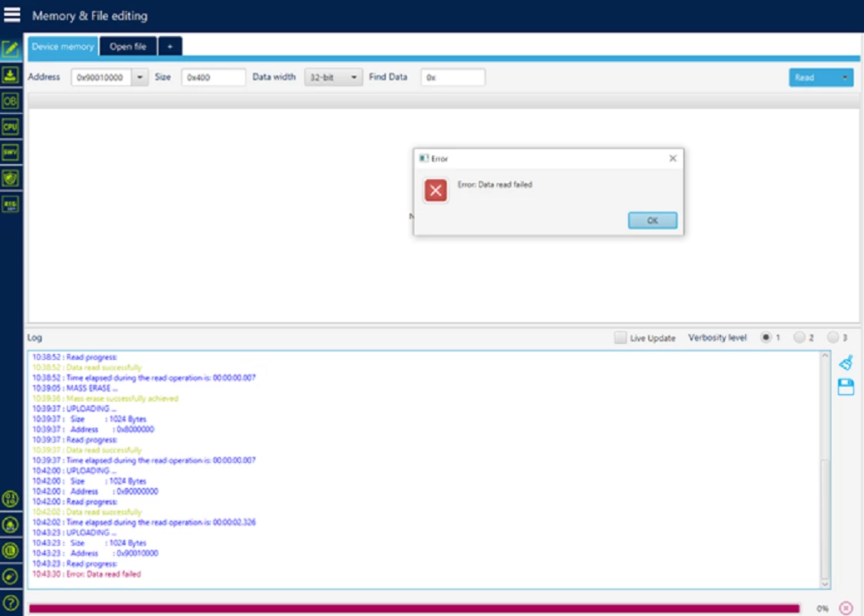Enable the Live Update checkbox
The image size is (864, 616).
click(620, 338)
